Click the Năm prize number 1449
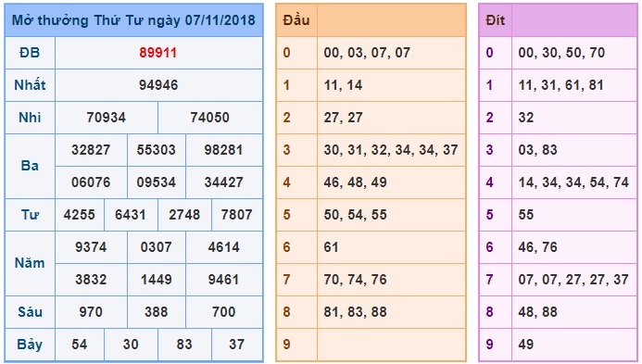Image resolution: width=642 pixels, height=364 pixels. click(x=156, y=280)
